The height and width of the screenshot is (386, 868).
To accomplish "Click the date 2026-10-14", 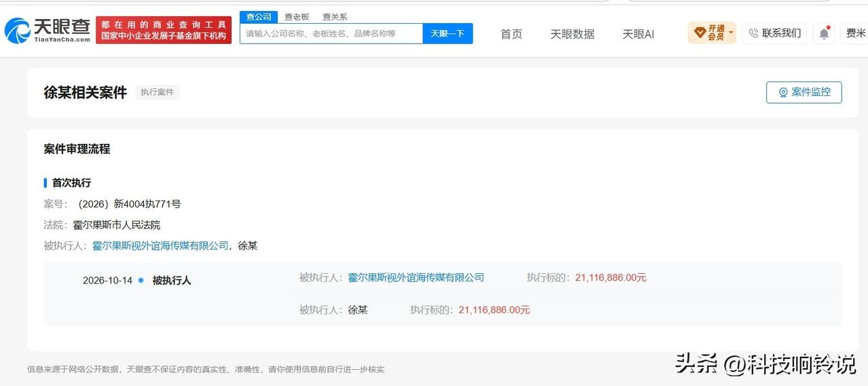I will pos(107,281).
